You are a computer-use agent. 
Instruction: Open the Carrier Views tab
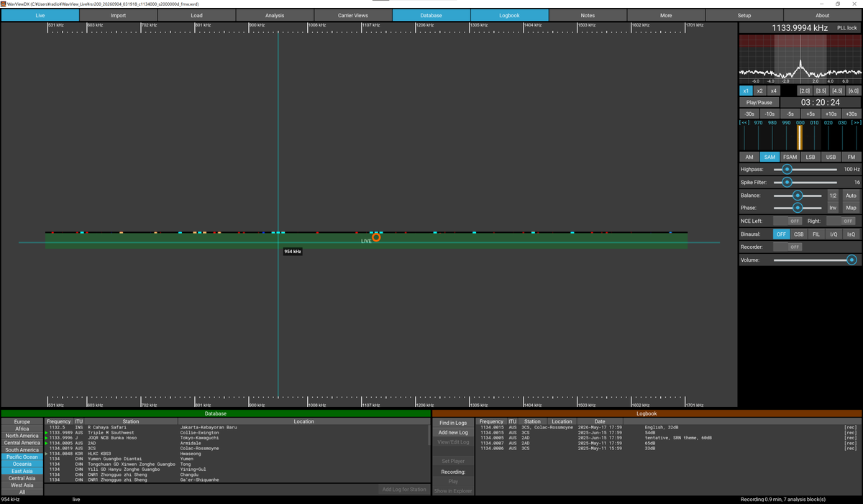pos(353,15)
